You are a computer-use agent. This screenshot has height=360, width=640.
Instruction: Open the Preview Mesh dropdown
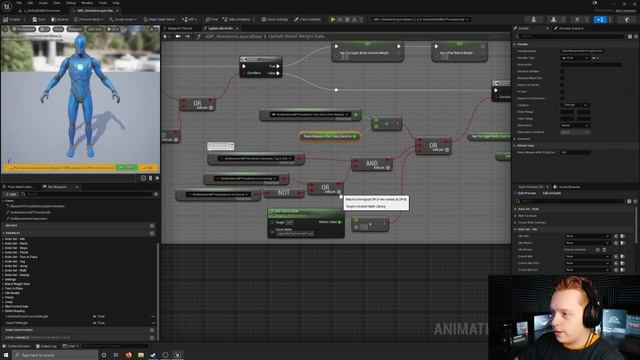tap(89, 19)
